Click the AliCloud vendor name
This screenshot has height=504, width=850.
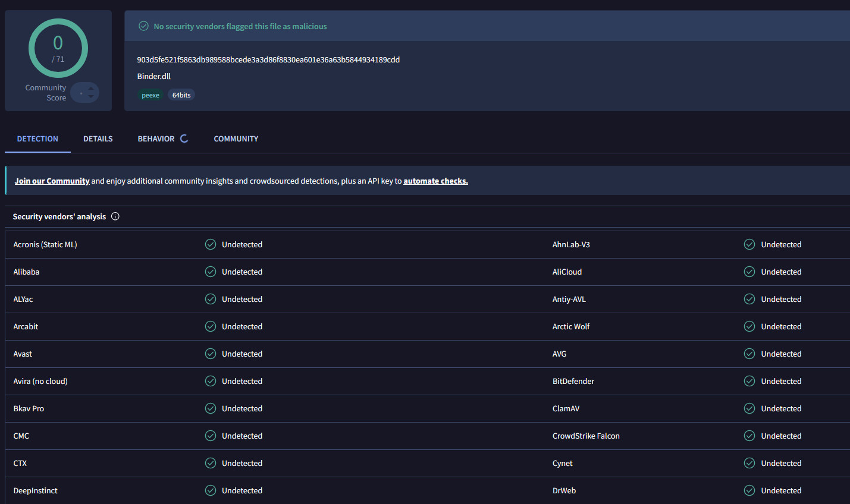pos(567,272)
